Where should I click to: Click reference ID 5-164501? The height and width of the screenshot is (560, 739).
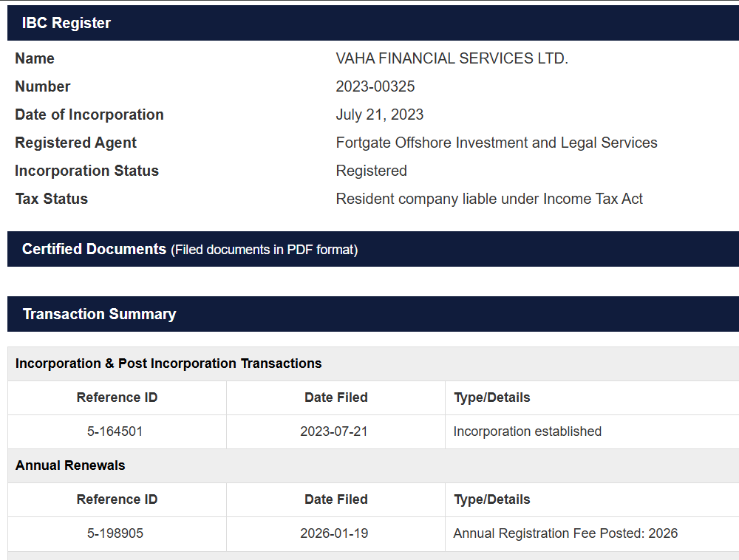pos(117,431)
